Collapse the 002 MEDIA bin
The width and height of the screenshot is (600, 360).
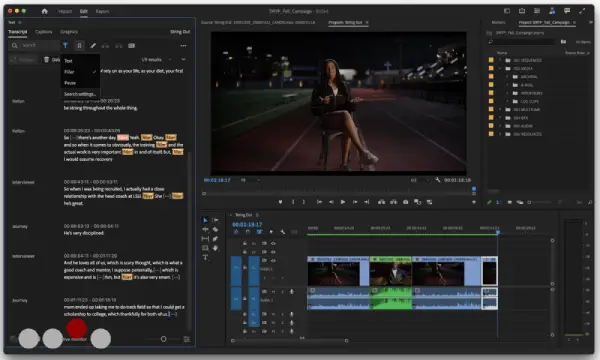(x=500, y=69)
